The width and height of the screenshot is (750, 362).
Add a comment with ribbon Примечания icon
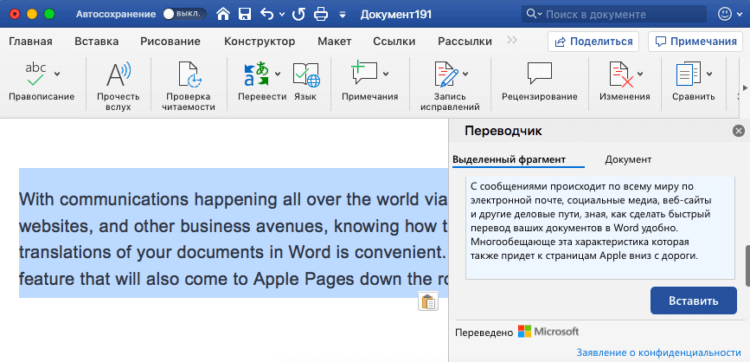364,73
